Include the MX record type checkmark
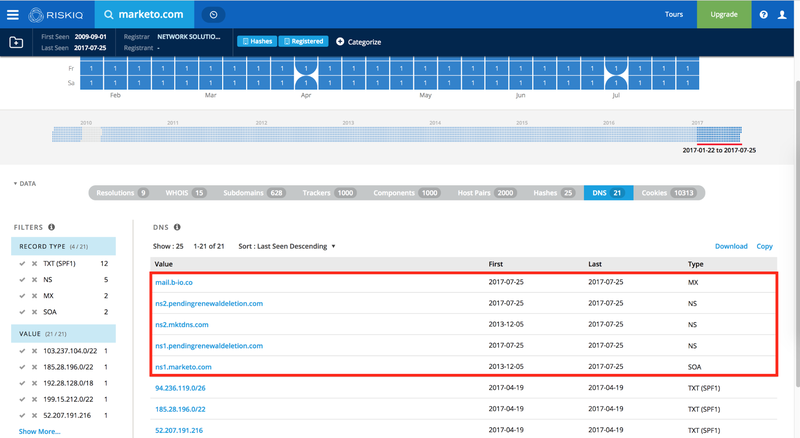 pos(22,296)
